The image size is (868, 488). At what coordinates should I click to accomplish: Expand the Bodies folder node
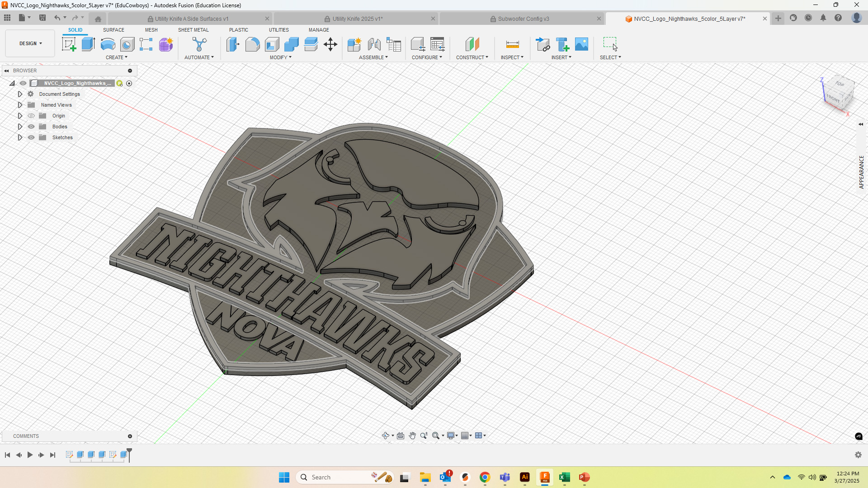click(20, 127)
